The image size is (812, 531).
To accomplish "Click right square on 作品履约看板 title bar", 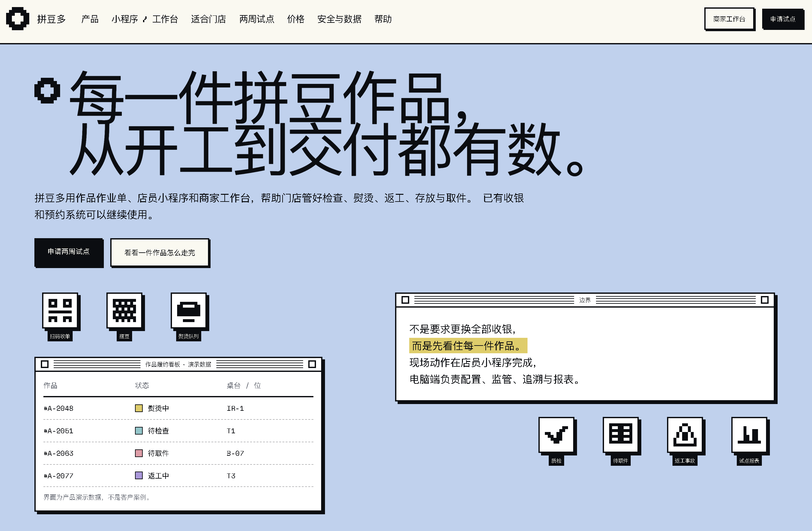I will (312, 364).
